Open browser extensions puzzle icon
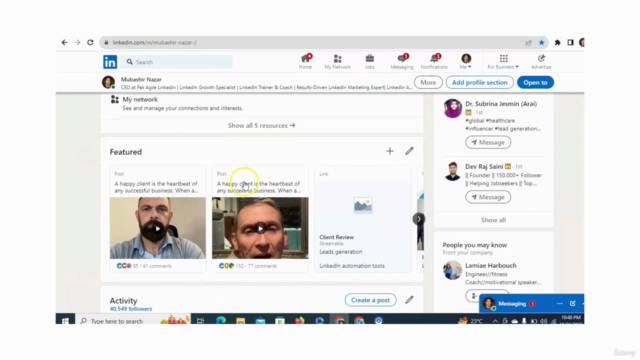The height and width of the screenshot is (360, 640). 558,42
